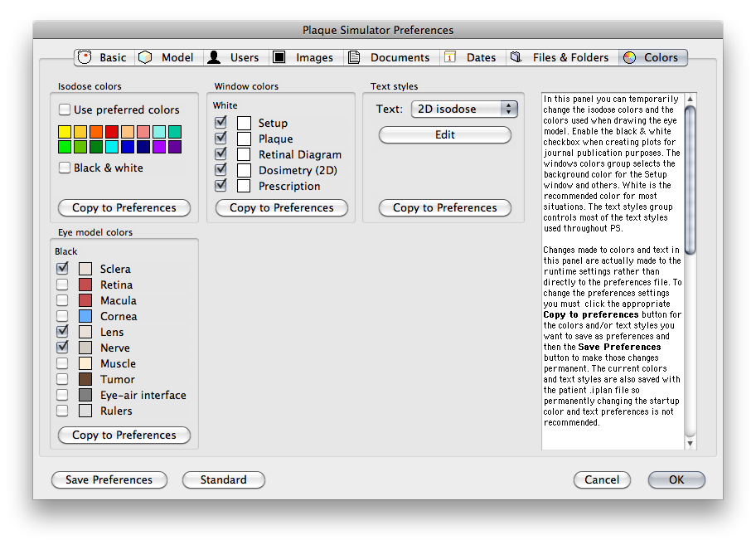Confirm with the OK button
Viewport: 756px width, 545px height.
click(676, 480)
